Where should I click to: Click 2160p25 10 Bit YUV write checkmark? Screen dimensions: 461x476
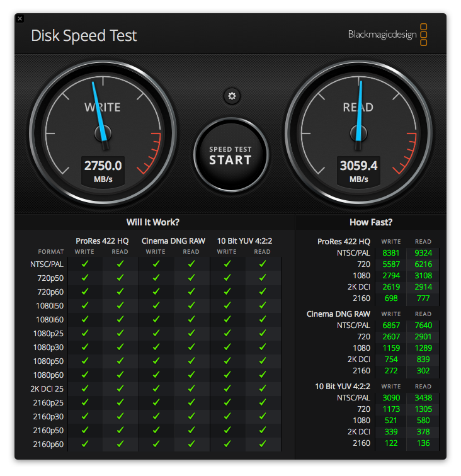pos(227,402)
